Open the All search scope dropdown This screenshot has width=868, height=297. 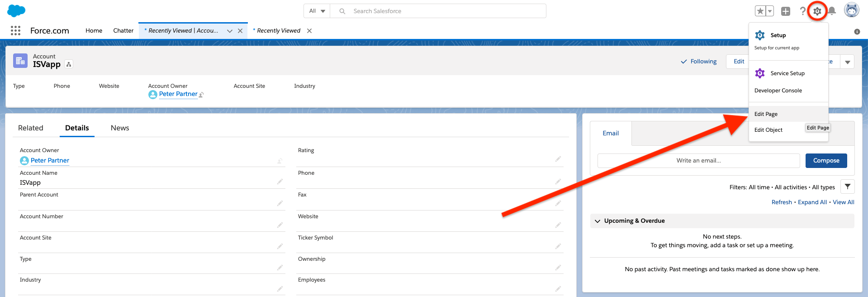pyautogui.click(x=317, y=11)
